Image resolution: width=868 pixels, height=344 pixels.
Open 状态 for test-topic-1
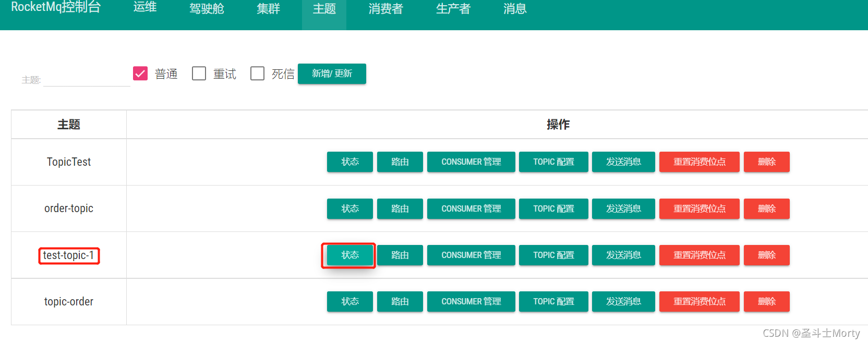click(350, 255)
